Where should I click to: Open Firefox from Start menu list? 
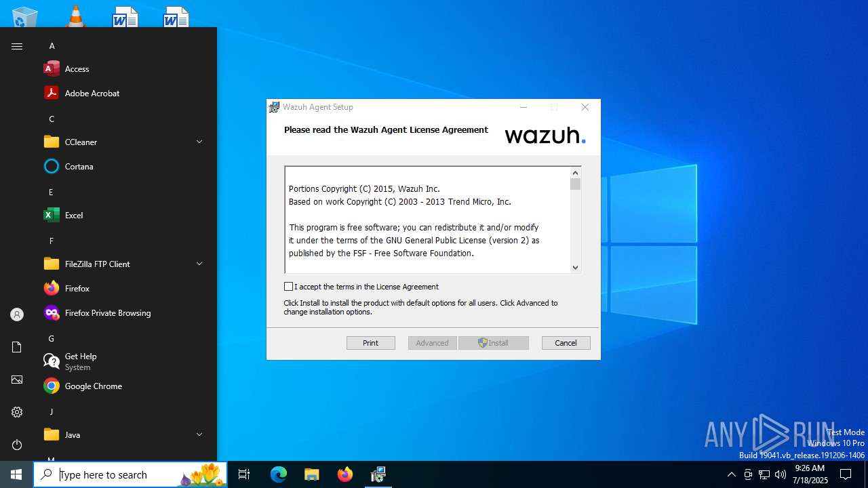(123, 289)
